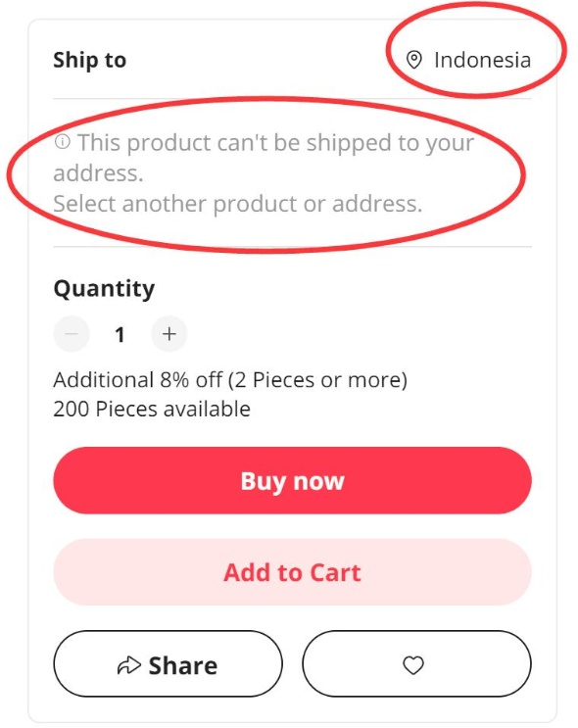
Task: Add to wishlist with the heart icon
Action: pyautogui.click(x=416, y=664)
